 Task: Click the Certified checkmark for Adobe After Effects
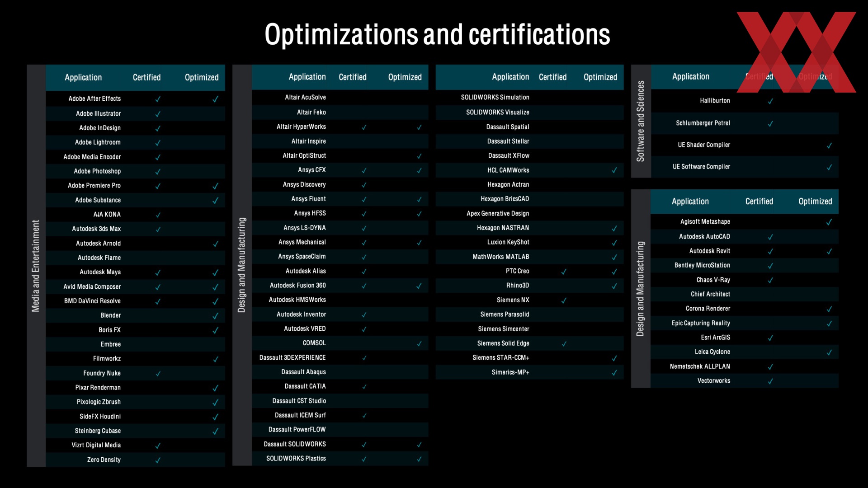point(158,99)
